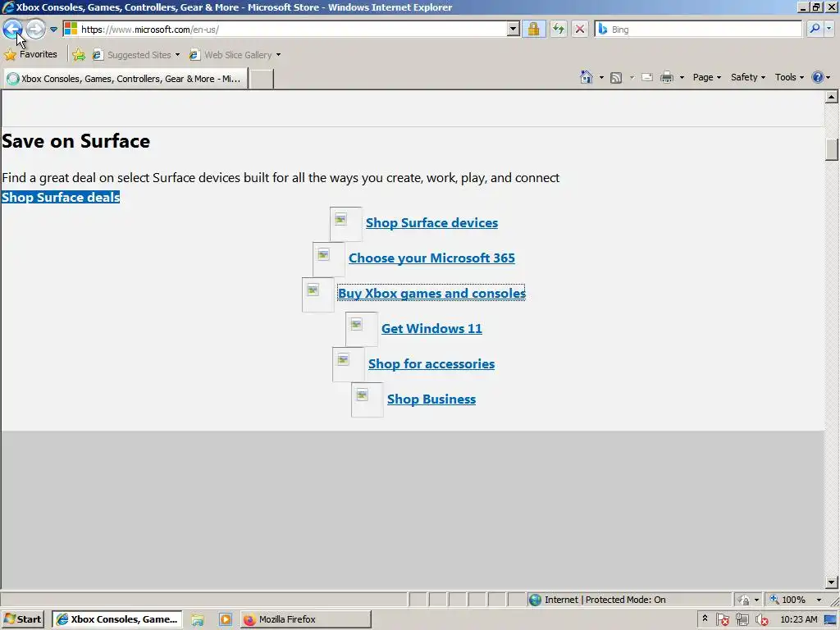
Task: Click the Print icon
Action: tap(666, 78)
